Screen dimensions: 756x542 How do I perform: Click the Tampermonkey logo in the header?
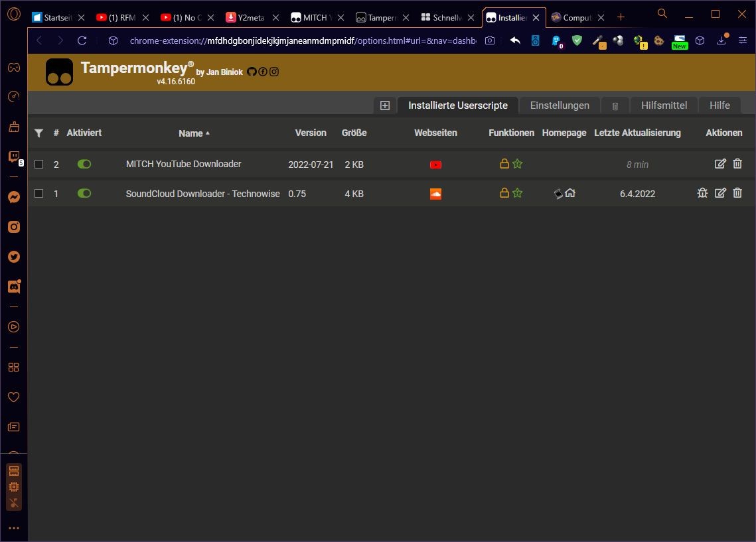click(59, 72)
